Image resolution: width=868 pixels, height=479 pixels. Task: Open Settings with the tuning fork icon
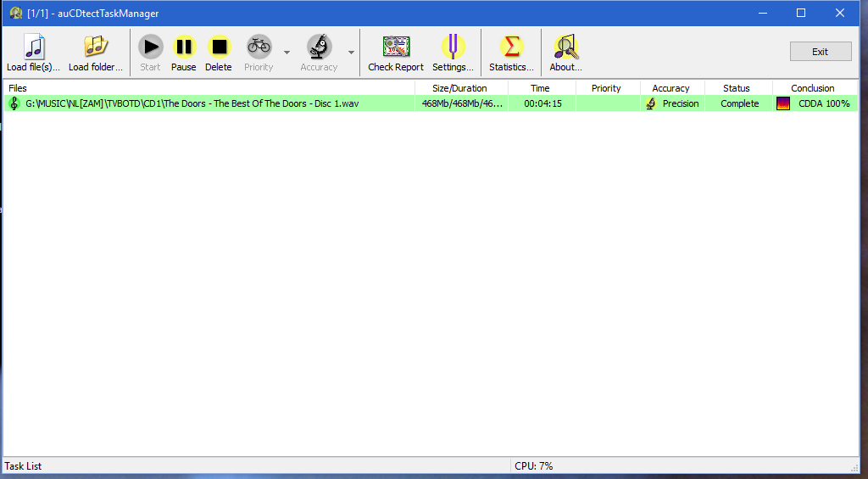(x=453, y=47)
